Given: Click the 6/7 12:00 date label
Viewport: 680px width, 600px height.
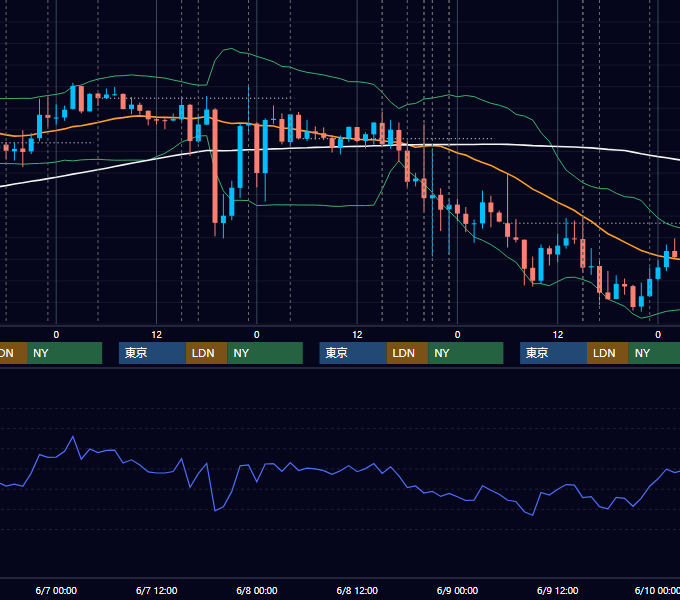Looking at the screenshot, I should point(157,590).
